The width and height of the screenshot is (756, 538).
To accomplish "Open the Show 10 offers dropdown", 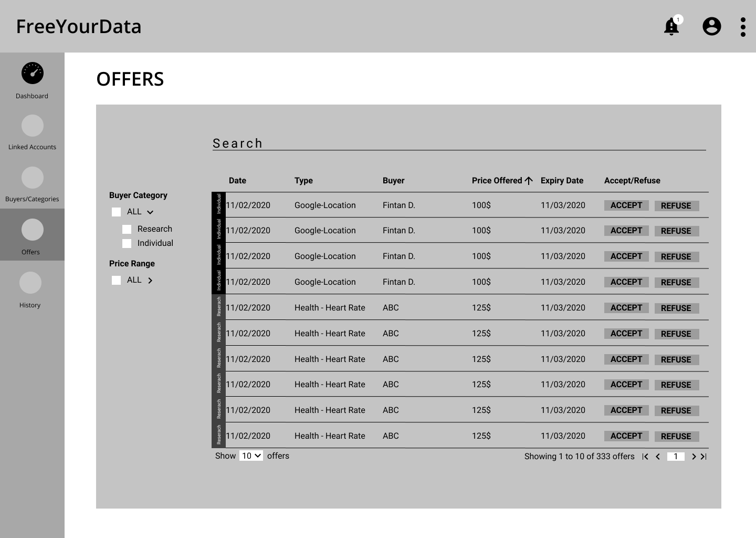I will click(251, 456).
